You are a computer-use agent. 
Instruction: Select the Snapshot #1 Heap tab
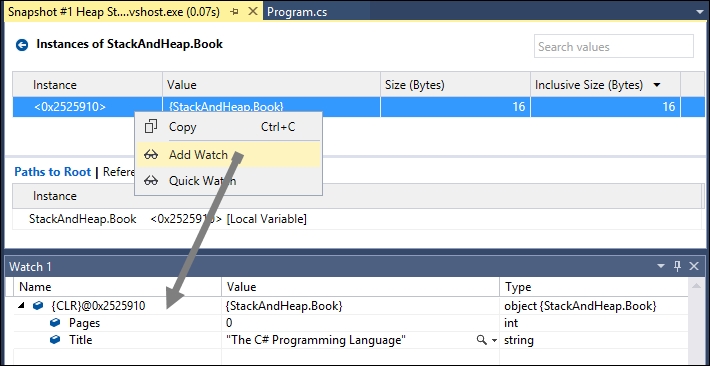click(x=114, y=12)
